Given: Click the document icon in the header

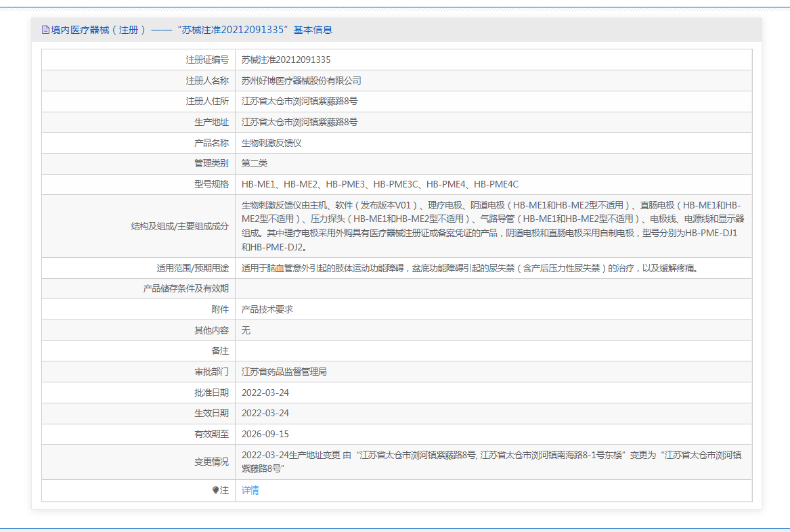Looking at the screenshot, I should point(45,30).
